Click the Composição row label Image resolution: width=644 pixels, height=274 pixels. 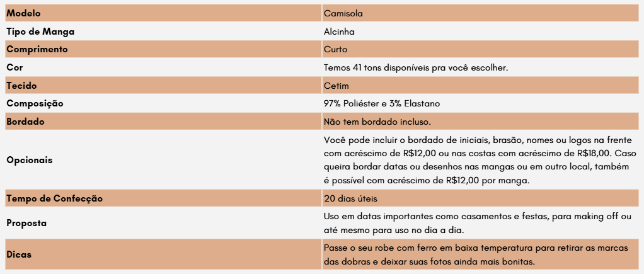coord(35,103)
